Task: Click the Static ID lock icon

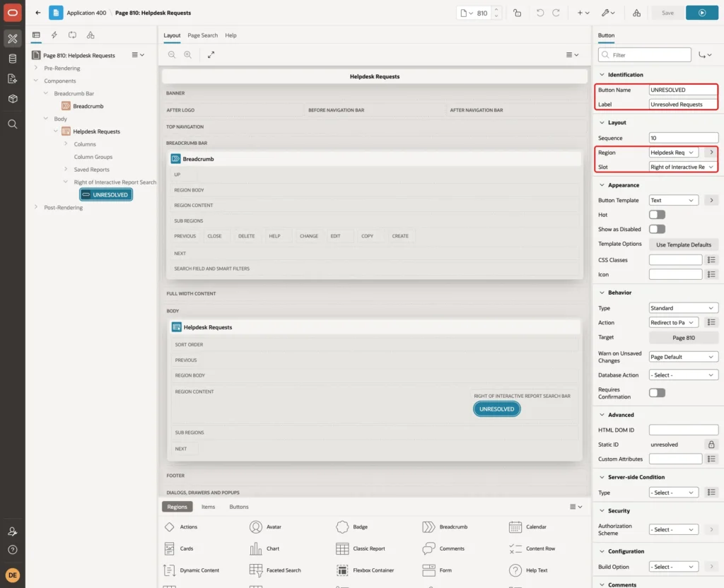Action: point(711,445)
